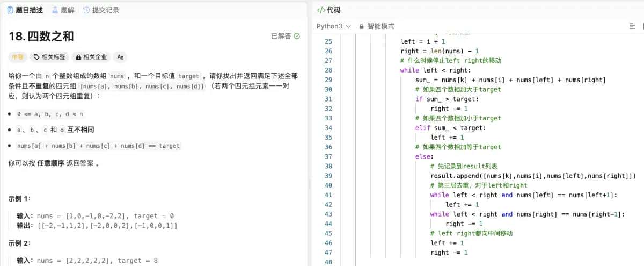Click the example 1 输出 result line
644x266 pixels.
(97, 226)
